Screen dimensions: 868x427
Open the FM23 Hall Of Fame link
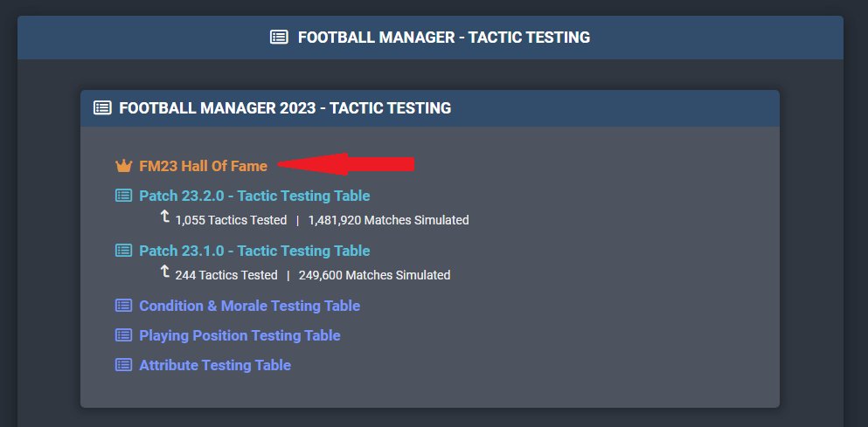[x=203, y=166]
